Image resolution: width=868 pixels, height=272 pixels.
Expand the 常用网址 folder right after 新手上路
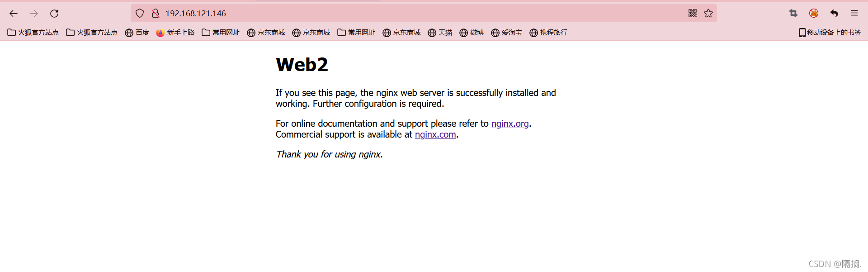pos(221,33)
